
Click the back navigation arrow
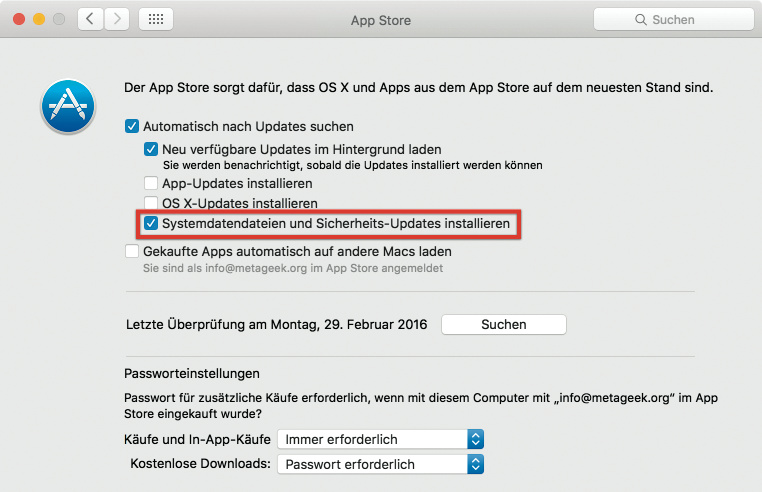click(91, 20)
